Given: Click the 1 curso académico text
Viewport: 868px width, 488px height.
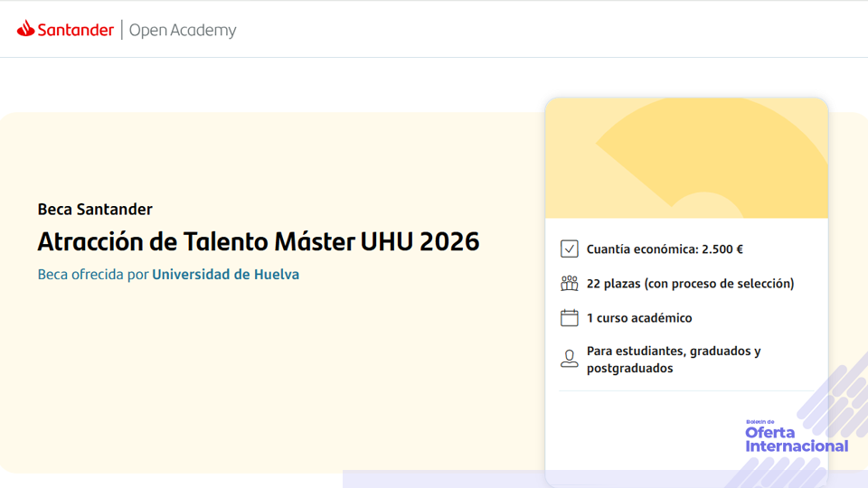Looking at the screenshot, I should click(x=638, y=318).
